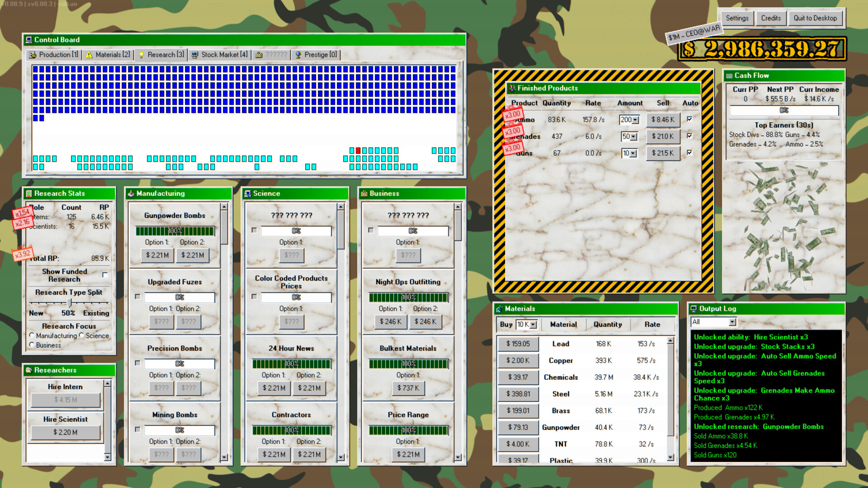This screenshot has width=868, height=488.
Task: Click the Control Board monitor icon
Action: 29,40
